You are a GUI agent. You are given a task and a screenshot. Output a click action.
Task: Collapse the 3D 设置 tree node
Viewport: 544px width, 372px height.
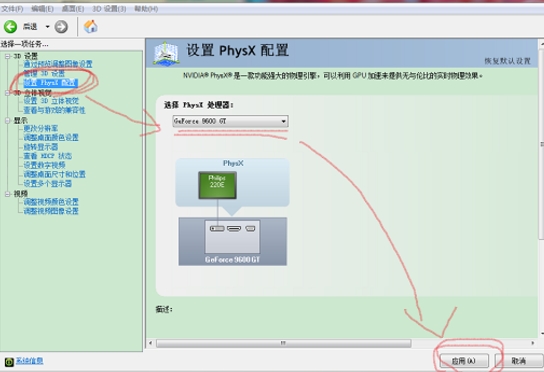[7, 56]
